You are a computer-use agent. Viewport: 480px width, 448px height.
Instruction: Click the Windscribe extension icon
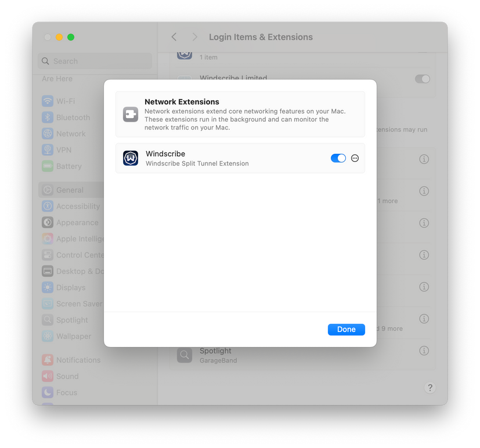(x=130, y=158)
